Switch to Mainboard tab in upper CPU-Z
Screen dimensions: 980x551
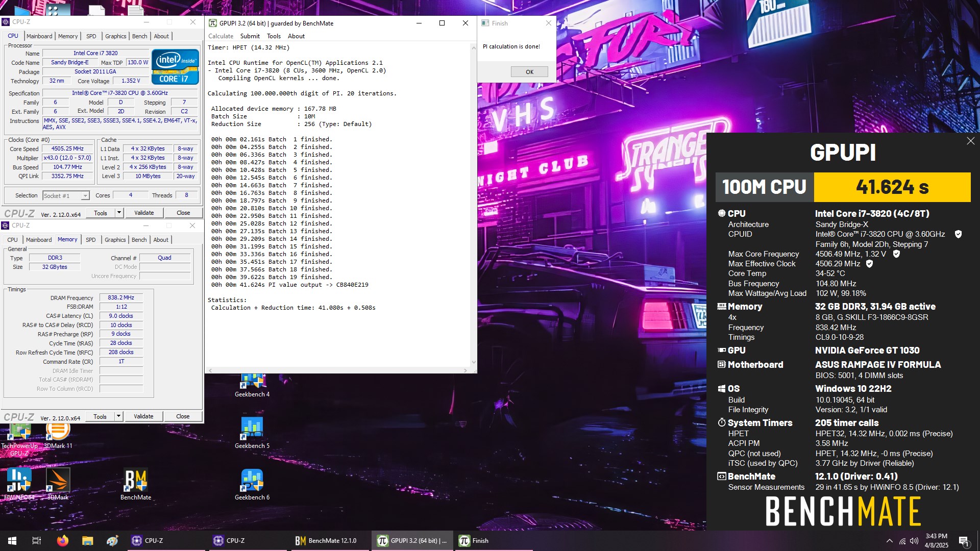click(39, 36)
